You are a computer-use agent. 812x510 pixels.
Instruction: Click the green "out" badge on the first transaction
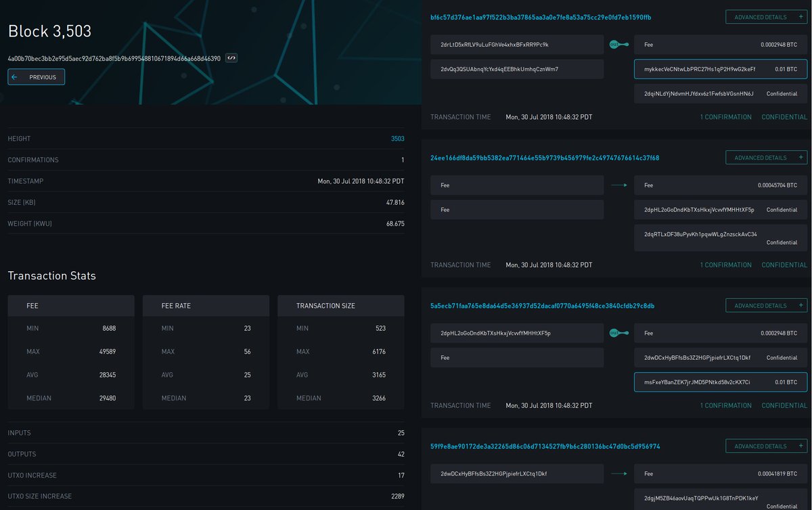614,44
